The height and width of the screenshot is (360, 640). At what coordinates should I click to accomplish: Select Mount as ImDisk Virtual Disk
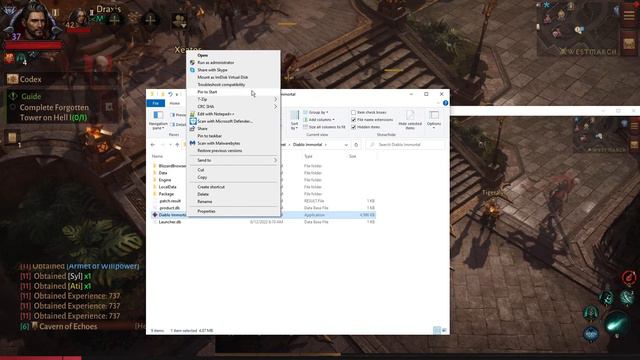pyautogui.click(x=222, y=77)
